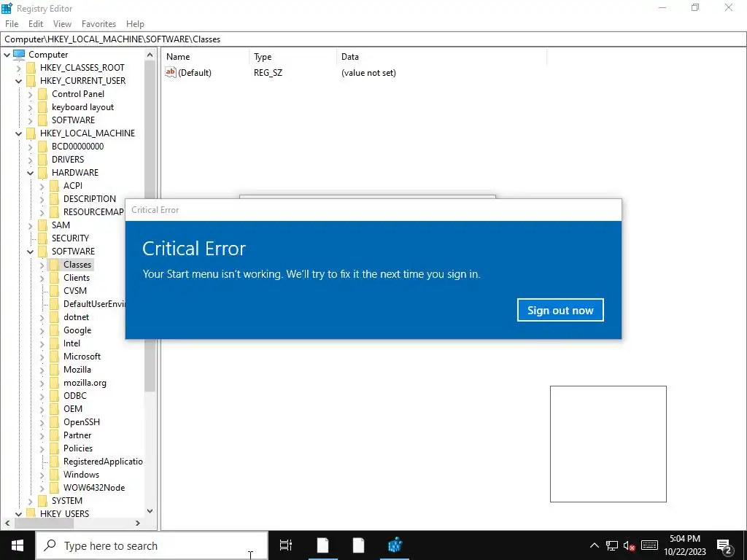Collapse the Computer root node

[x=7, y=55]
